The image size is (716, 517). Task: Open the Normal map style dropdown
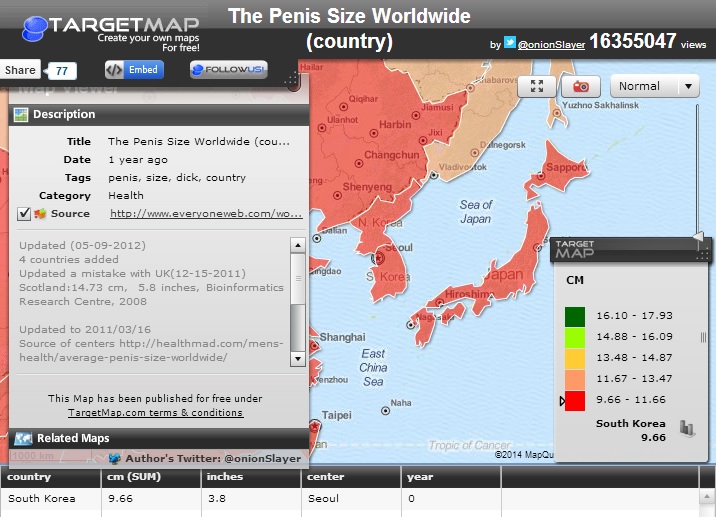click(x=654, y=86)
